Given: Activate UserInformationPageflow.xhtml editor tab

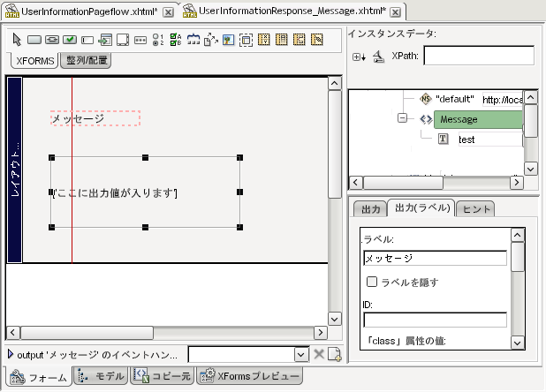Looking at the screenshot, I should click(89, 11).
